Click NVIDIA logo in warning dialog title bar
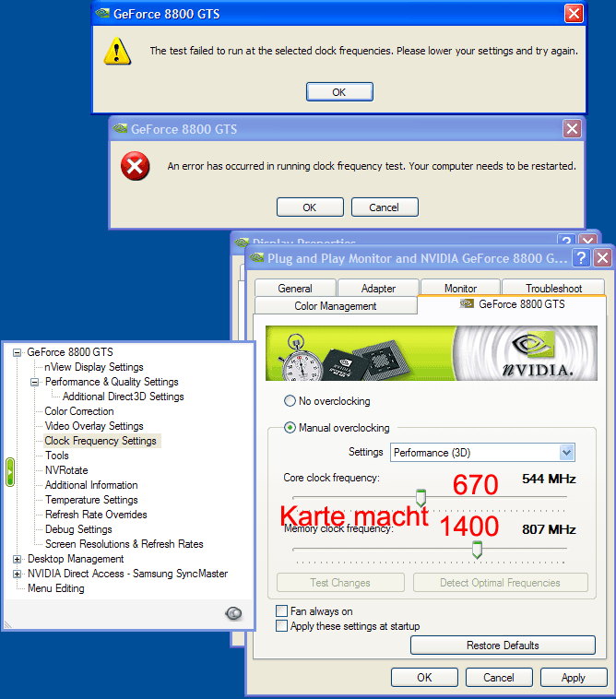 coord(102,14)
